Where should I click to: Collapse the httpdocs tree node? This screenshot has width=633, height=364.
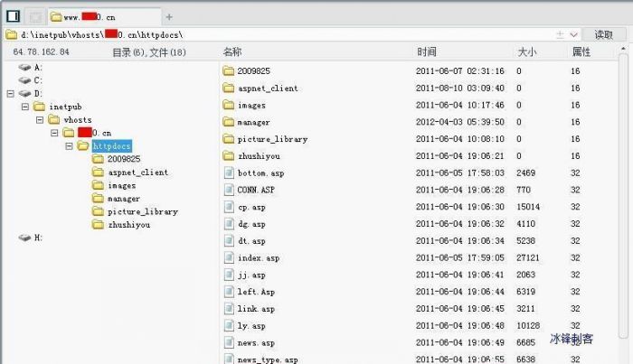[x=69, y=146]
